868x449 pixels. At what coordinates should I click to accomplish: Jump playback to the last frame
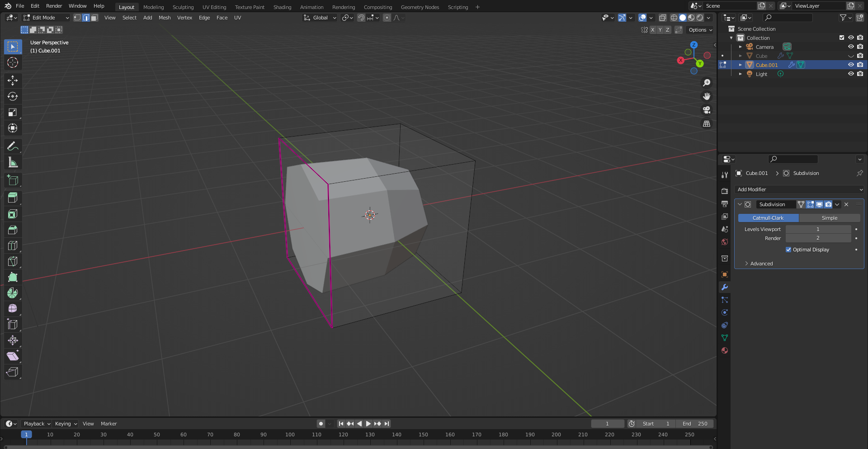[x=387, y=424]
